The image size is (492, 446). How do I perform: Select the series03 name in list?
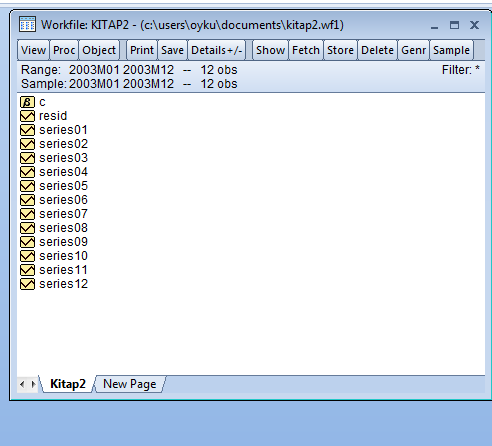click(63, 158)
